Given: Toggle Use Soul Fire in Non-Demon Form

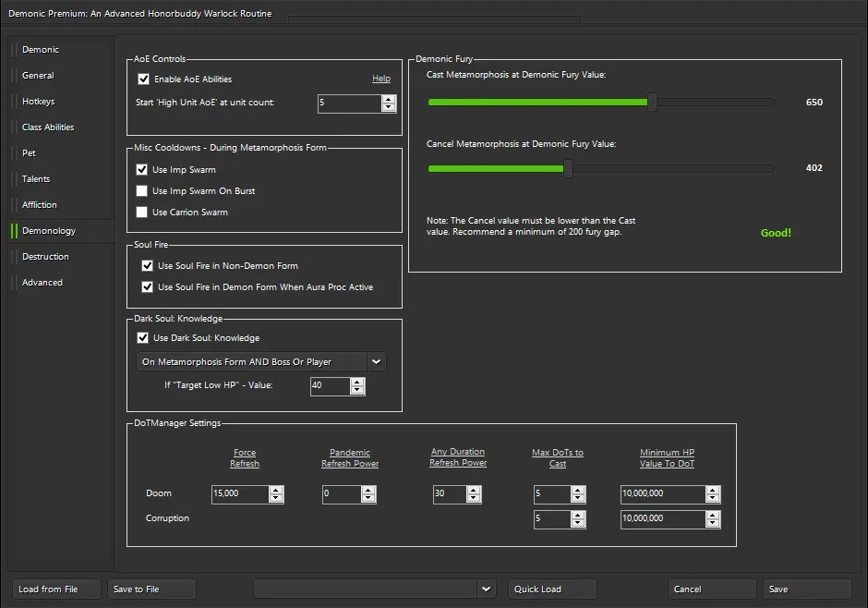Looking at the screenshot, I should pos(147,266).
